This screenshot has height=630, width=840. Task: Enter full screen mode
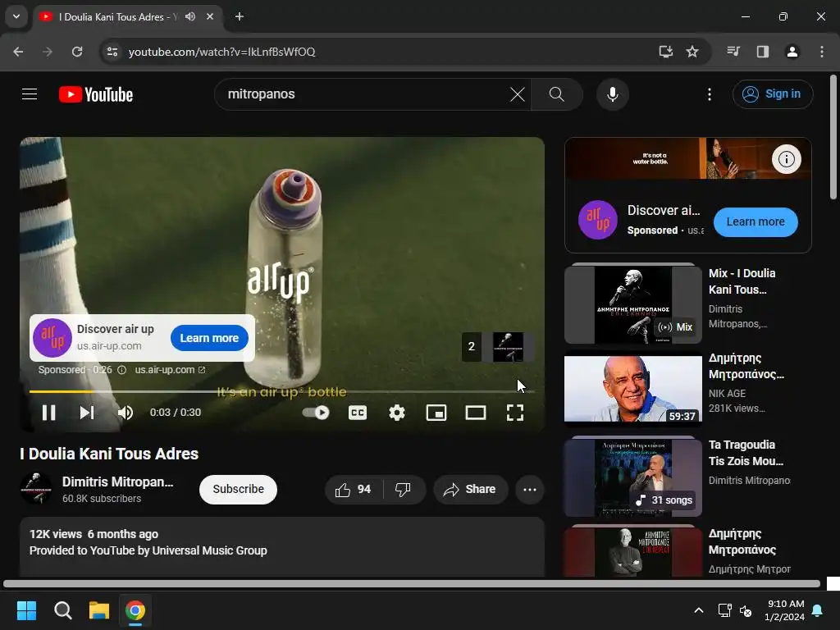[515, 413]
